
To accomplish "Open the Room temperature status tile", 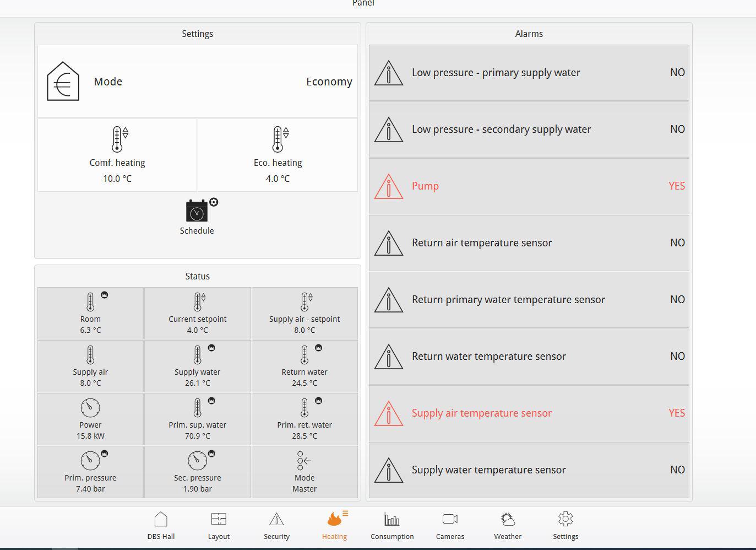I will click(90, 313).
